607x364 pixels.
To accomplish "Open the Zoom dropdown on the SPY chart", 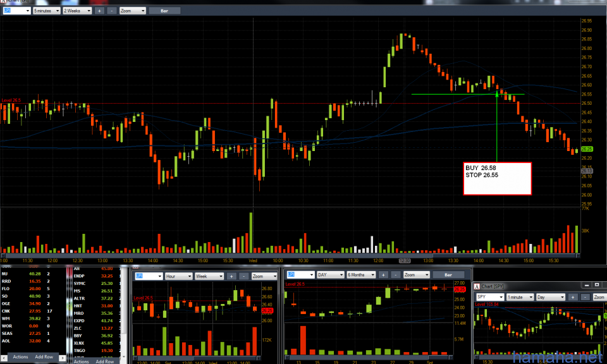I will (599, 297).
